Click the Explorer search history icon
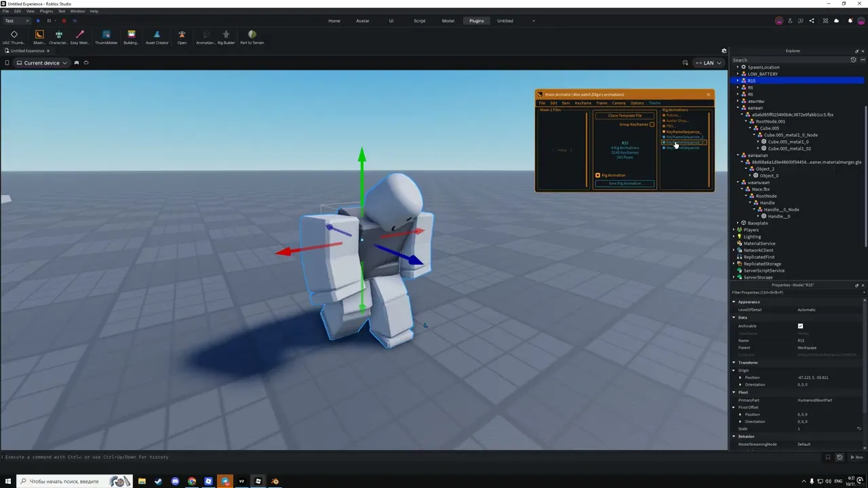 pos(853,60)
